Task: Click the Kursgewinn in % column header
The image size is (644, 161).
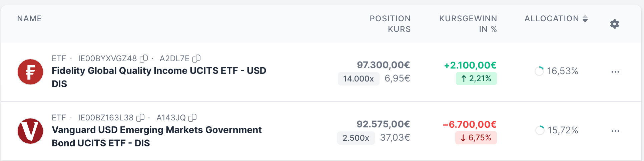Action: (468, 24)
